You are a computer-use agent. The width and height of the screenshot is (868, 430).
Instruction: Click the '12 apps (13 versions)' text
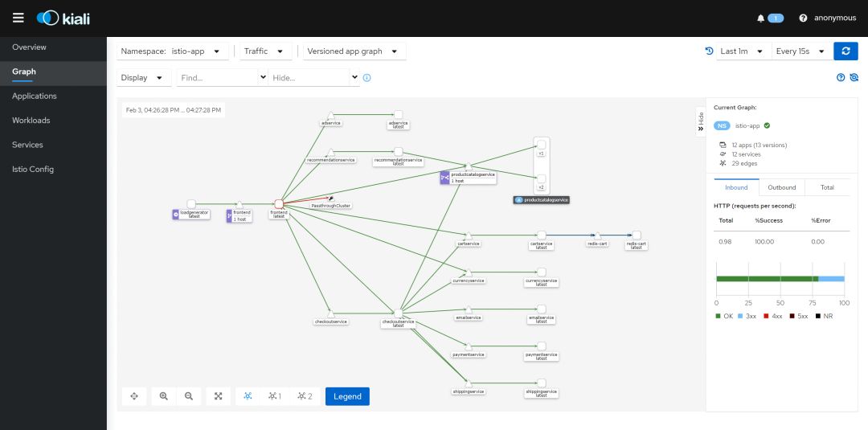pos(759,145)
